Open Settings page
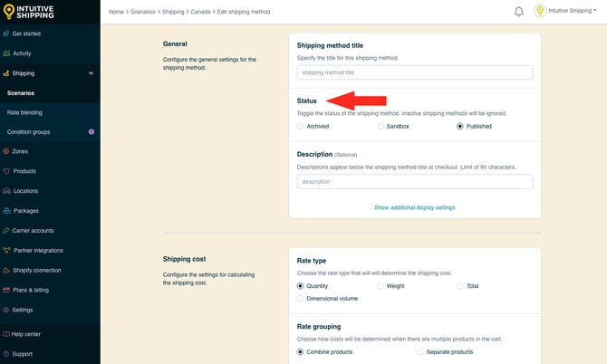Viewport: 607px width, 364px height. (23, 310)
